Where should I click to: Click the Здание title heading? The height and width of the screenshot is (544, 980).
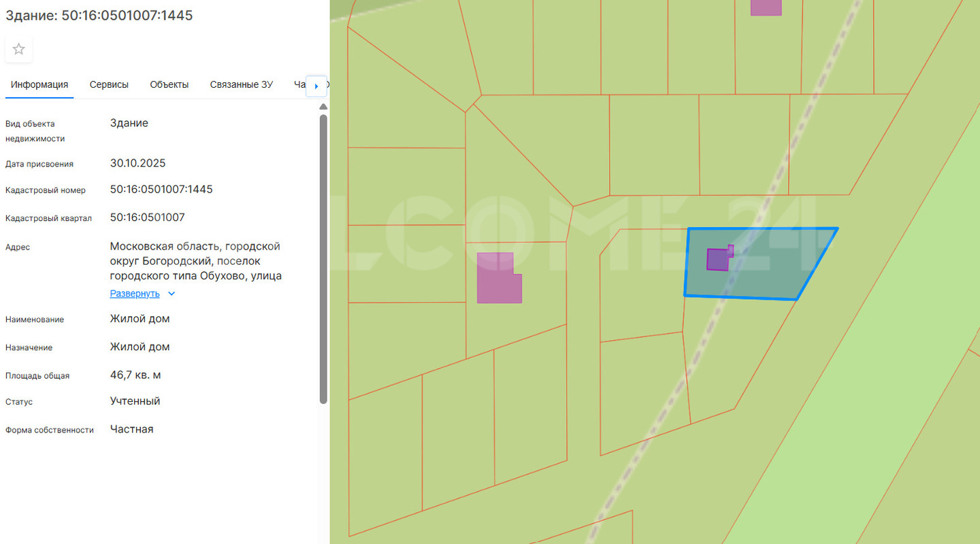point(99,16)
